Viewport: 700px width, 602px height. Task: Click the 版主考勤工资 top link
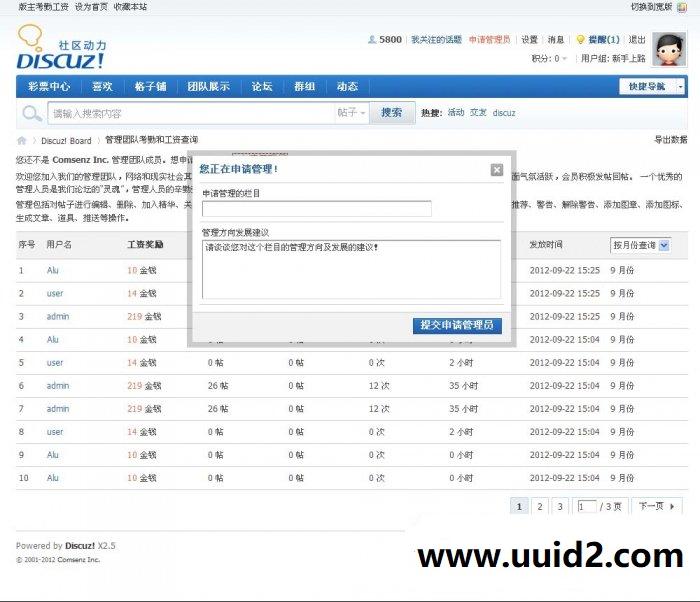point(43,7)
